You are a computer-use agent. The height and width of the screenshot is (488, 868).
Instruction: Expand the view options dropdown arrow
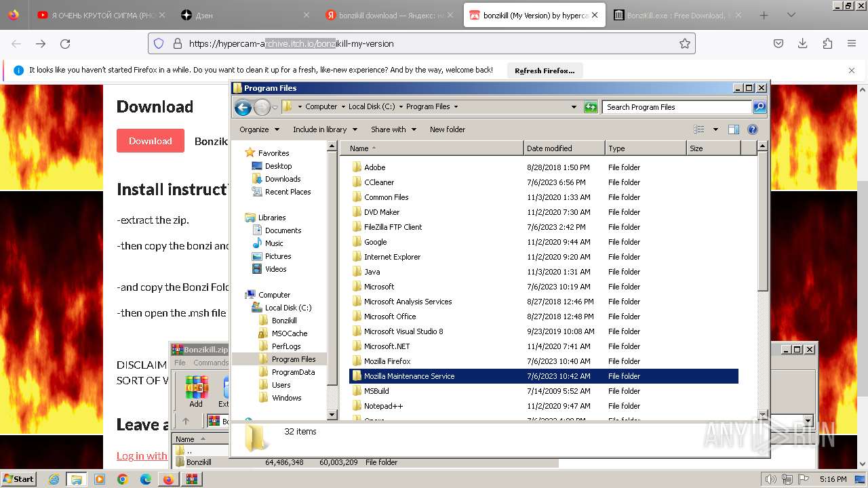(715, 129)
